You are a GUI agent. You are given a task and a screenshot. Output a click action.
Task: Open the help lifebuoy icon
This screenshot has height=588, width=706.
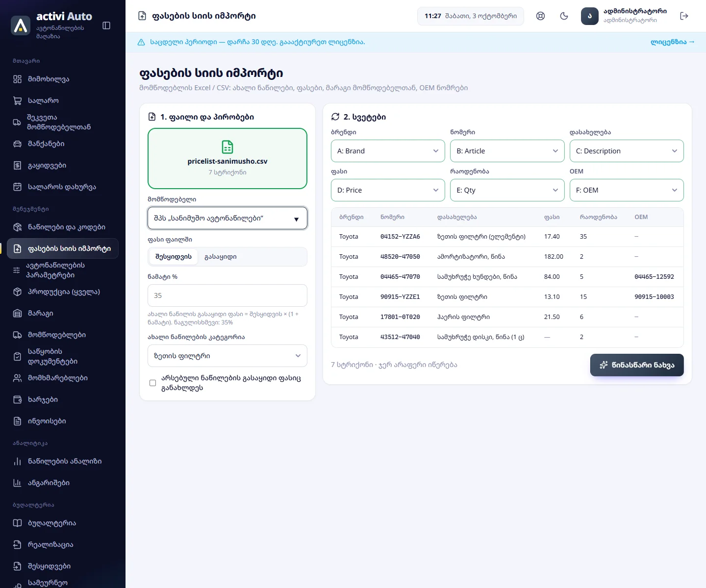(540, 16)
